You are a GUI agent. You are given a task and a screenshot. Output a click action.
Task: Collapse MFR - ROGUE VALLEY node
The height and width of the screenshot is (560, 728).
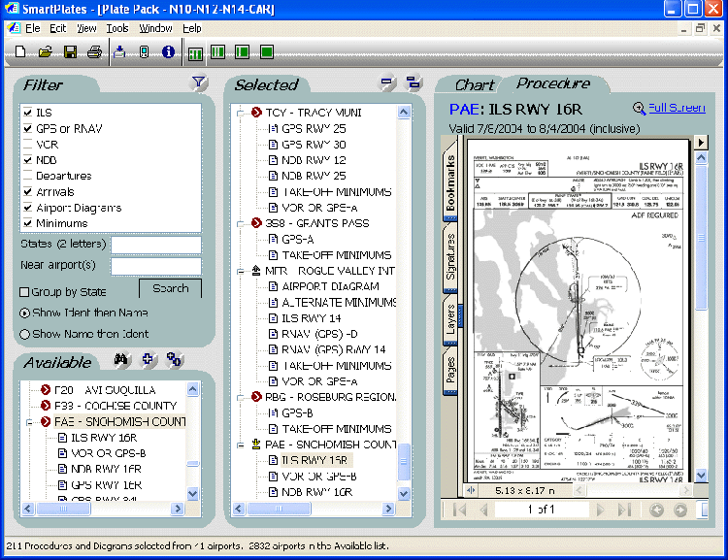coord(241,271)
